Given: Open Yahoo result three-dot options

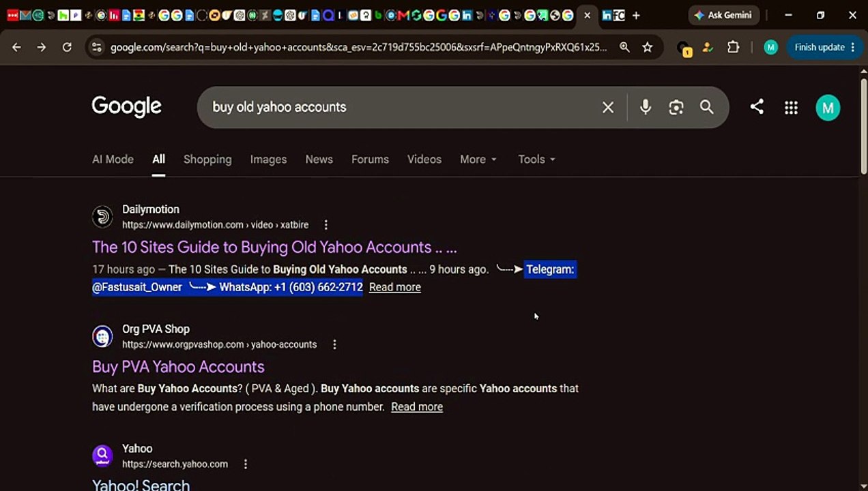Looking at the screenshot, I should click(246, 464).
